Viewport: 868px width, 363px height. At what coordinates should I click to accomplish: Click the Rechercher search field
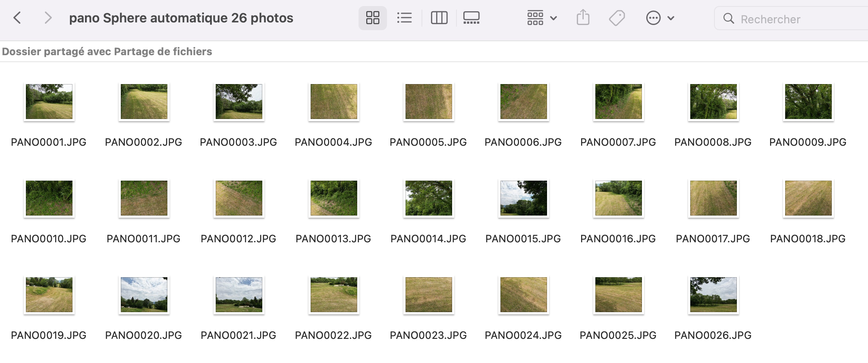coord(791,19)
